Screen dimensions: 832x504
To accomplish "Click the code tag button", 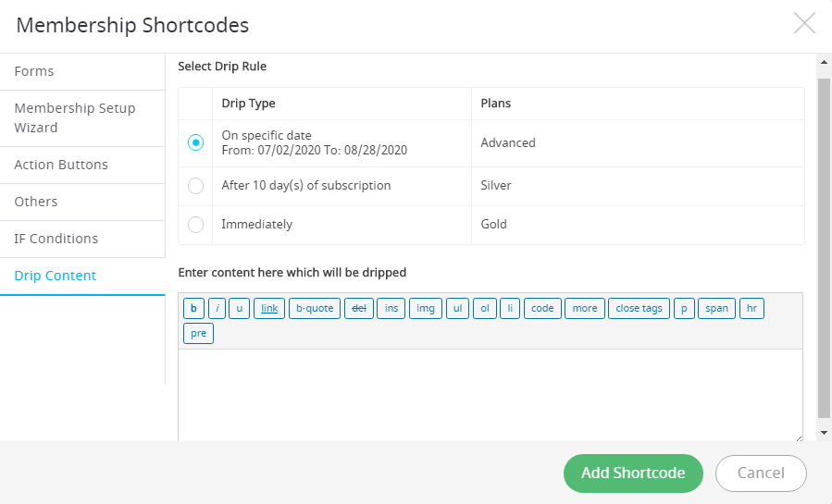I will tap(542, 309).
